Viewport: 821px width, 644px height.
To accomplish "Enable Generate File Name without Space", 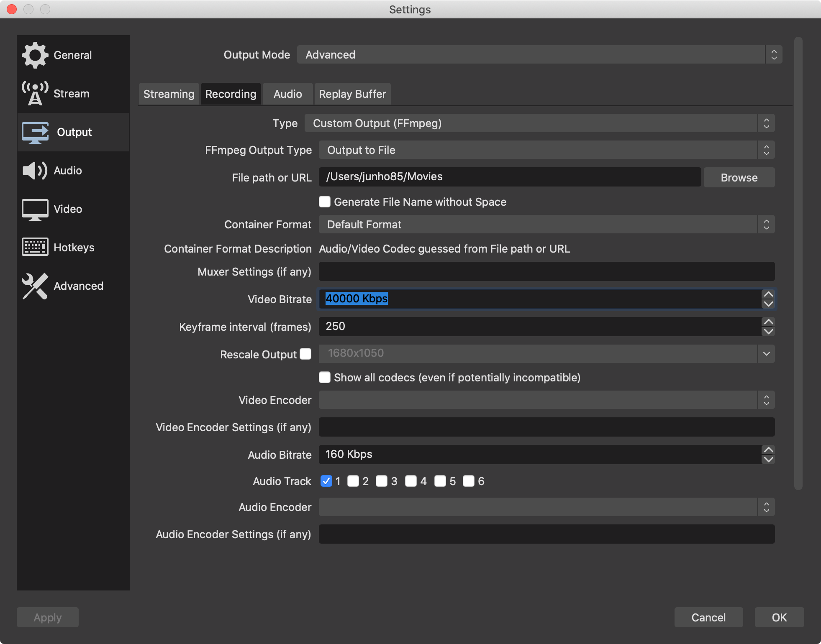I will click(x=325, y=202).
